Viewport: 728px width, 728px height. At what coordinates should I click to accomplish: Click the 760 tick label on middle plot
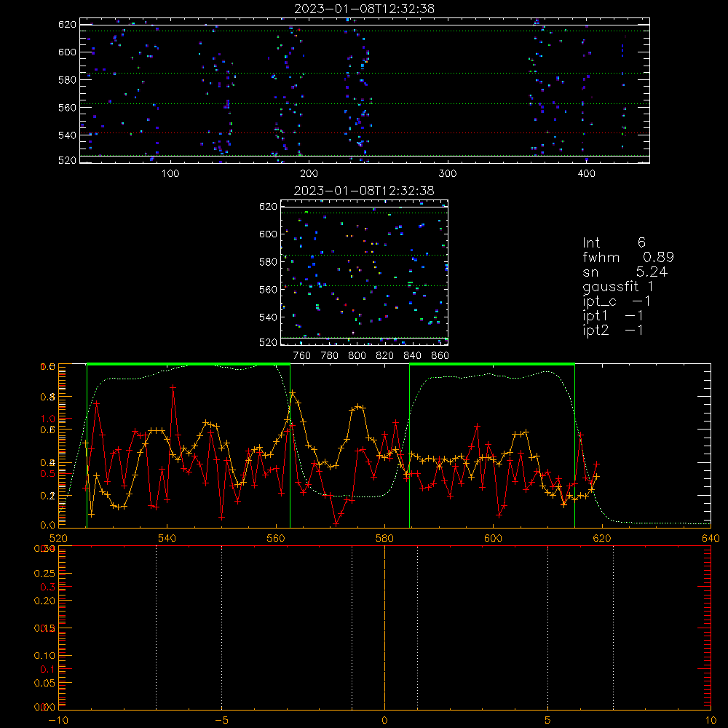(x=302, y=356)
